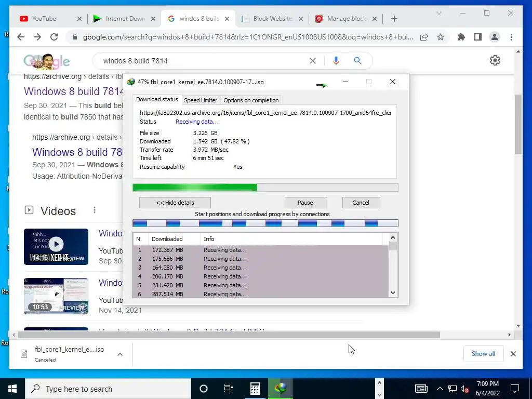Click Downloaded column header
Image resolution: width=532 pixels, height=399 pixels.
(x=175, y=239)
